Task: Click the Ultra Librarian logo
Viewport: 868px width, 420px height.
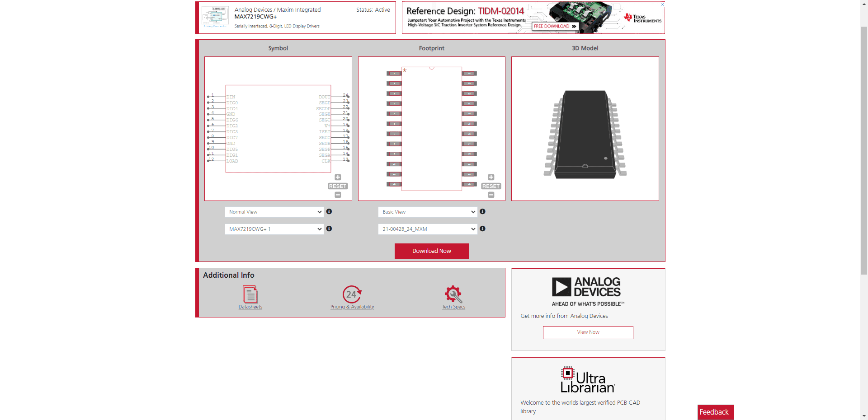Action: [588, 379]
